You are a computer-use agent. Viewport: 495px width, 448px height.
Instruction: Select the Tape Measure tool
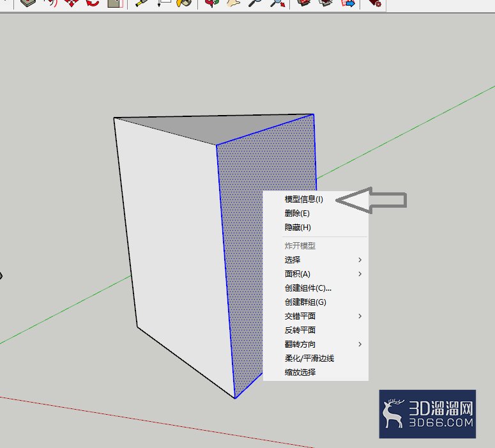pyautogui.click(x=141, y=3)
